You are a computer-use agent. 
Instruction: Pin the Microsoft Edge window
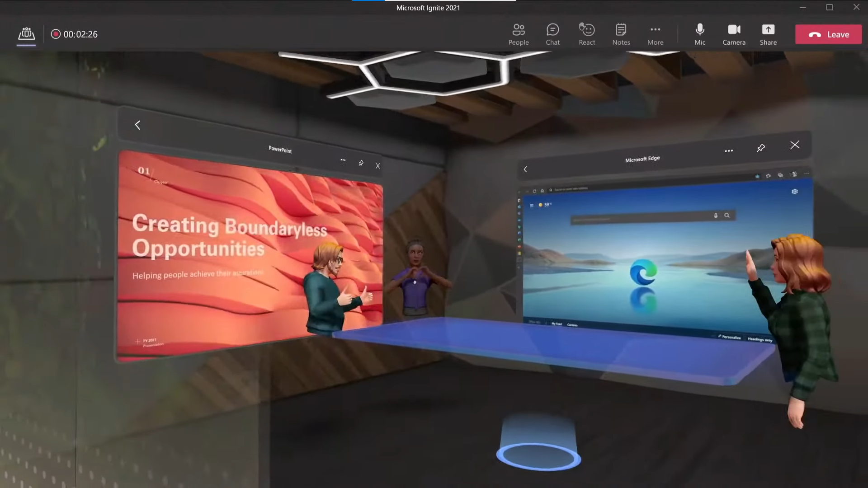pos(761,148)
